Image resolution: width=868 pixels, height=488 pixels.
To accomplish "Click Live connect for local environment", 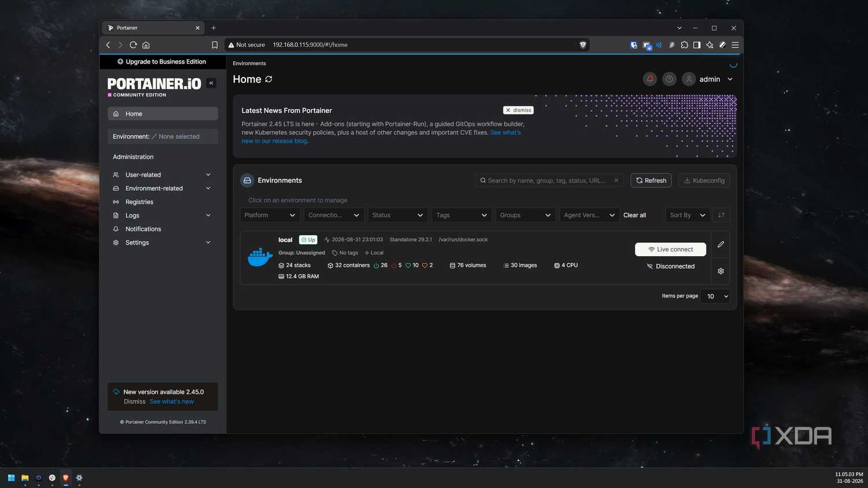I will (x=671, y=249).
